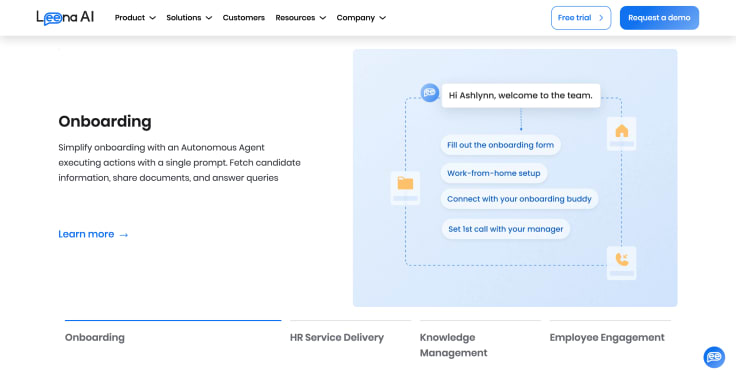This screenshot has width=736, height=379.
Task: Expand the Company menu chevron
Action: [x=383, y=18]
